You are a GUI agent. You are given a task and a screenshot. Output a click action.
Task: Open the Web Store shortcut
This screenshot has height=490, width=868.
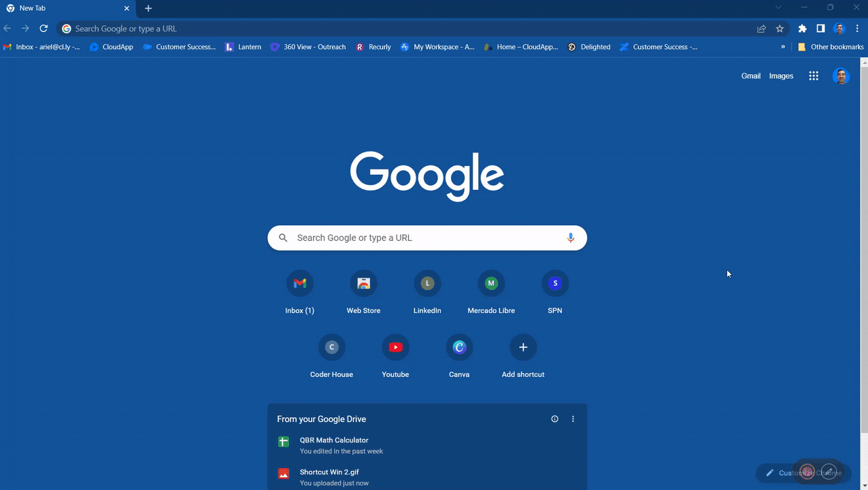pyautogui.click(x=363, y=293)
